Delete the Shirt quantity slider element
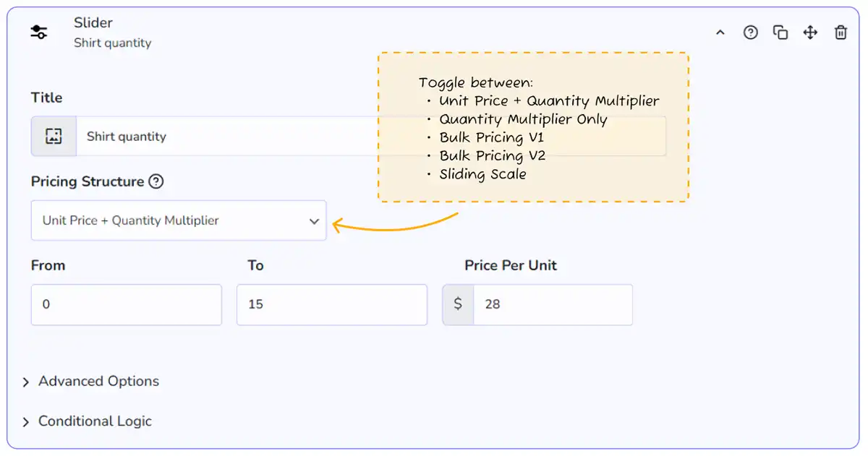 pos(841,33)
